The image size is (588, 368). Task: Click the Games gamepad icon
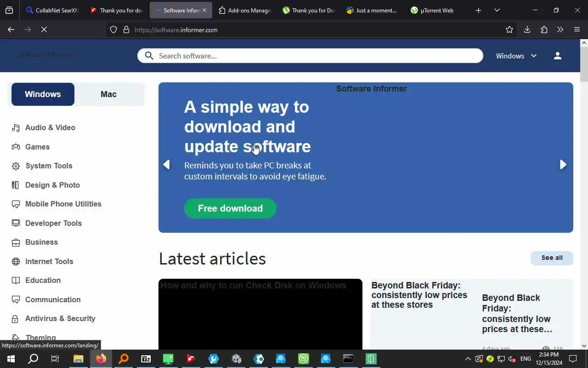pyautogui.click(x=16, y=147)
